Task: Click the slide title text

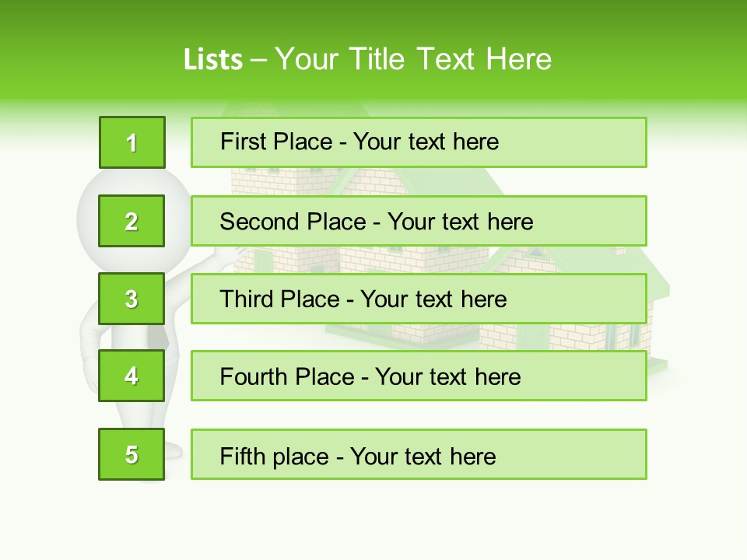Action: pos(367,59)
